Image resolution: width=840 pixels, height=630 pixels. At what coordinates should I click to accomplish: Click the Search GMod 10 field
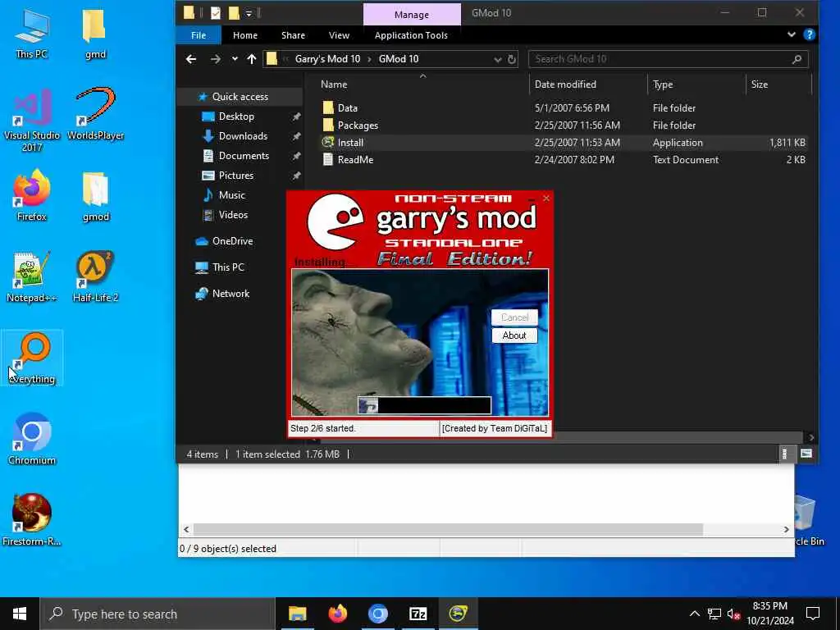coord(668,59)
